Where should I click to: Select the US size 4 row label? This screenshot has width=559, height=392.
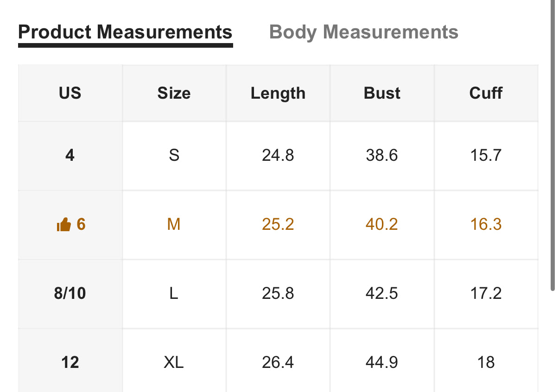70,155
